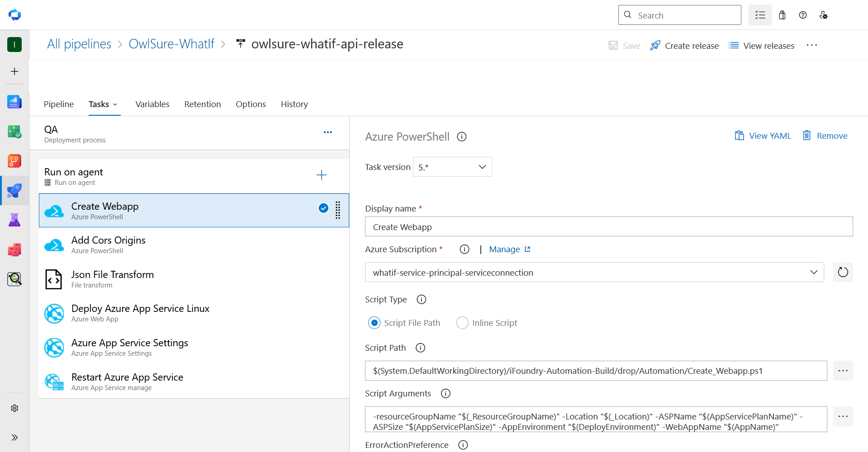Go to All pipelines breadcrumb
The height and width of the screenshot is (452, 868).
tap(79, 44)
